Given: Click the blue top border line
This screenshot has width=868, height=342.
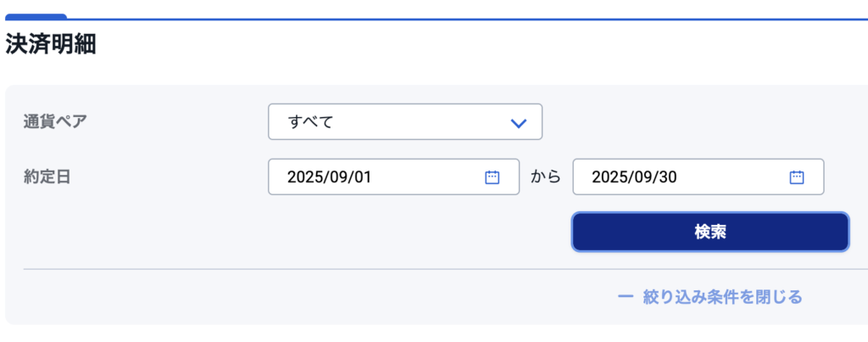Looking at the screenshot, I should pos(466,19).
